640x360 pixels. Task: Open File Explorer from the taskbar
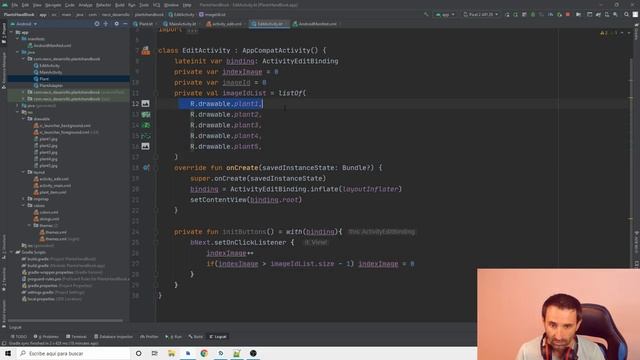point(171,353)
